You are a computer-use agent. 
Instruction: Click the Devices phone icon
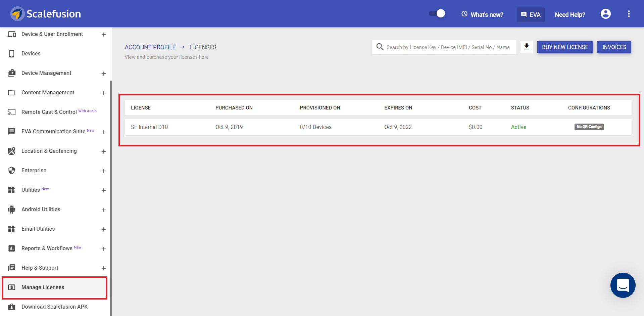click(12, 54)
